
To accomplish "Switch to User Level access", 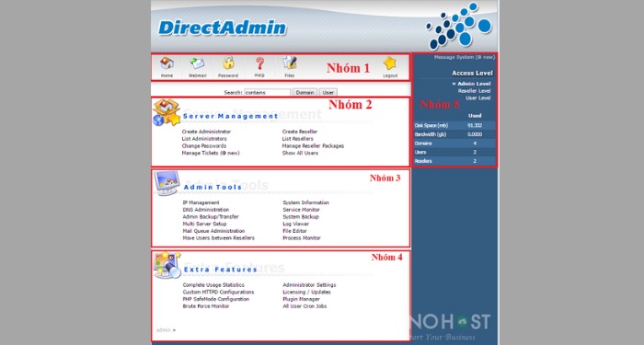I will (x=478, y=98).
